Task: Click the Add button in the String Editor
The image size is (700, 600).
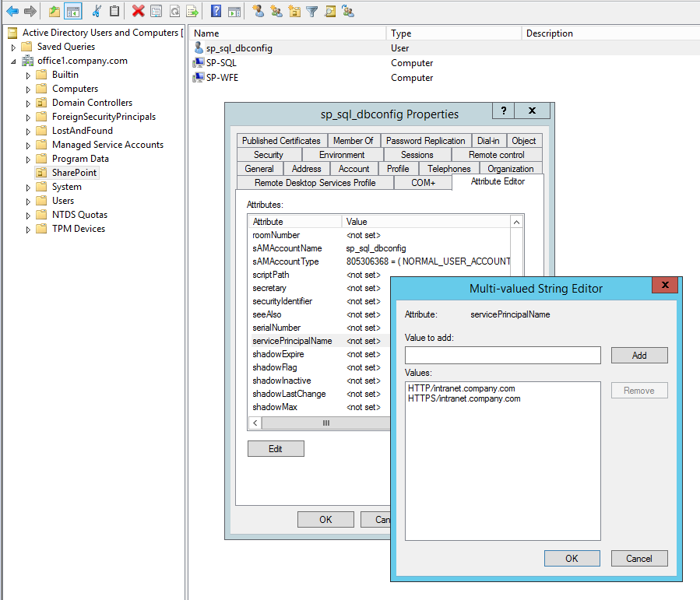Action: [x=639, y=355]
